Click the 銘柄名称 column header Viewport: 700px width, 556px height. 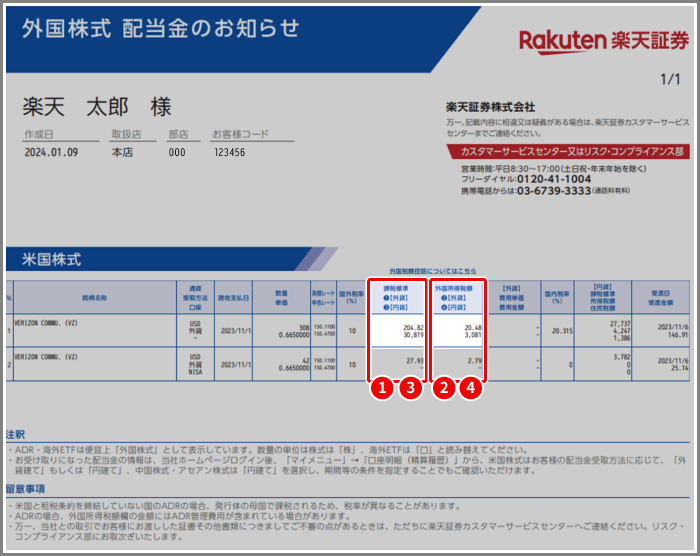[x=95, y=298]
